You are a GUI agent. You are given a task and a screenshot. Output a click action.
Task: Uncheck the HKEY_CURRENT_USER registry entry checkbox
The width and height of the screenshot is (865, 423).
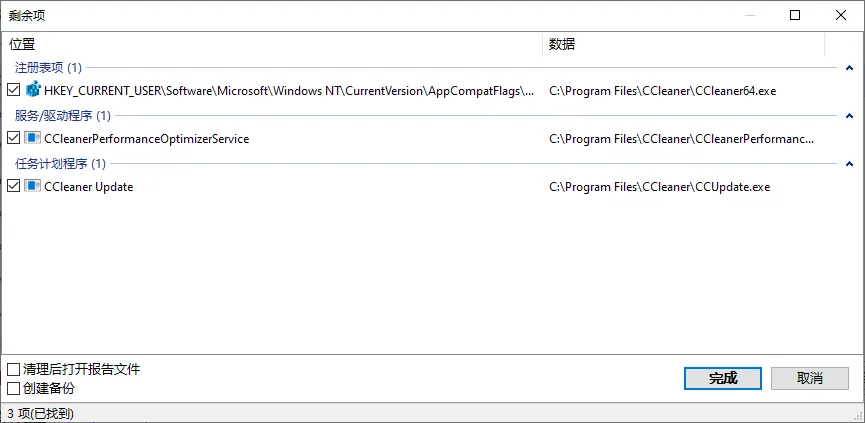coord(13,90)
